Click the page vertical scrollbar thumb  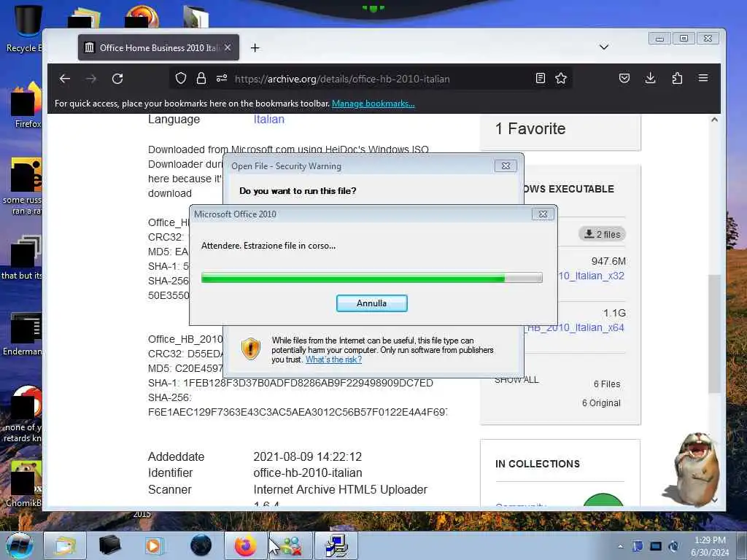[714, 333]
